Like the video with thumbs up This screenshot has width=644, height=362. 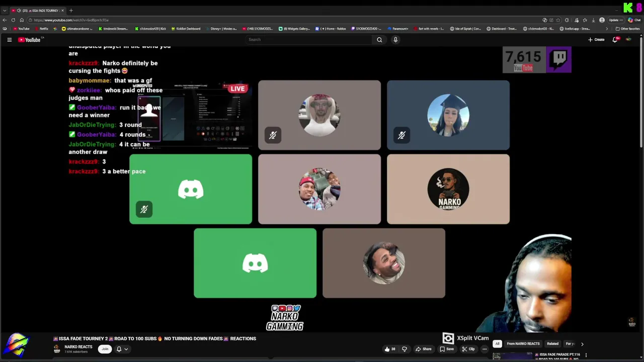pyautogui.click(x=389, y=349)
